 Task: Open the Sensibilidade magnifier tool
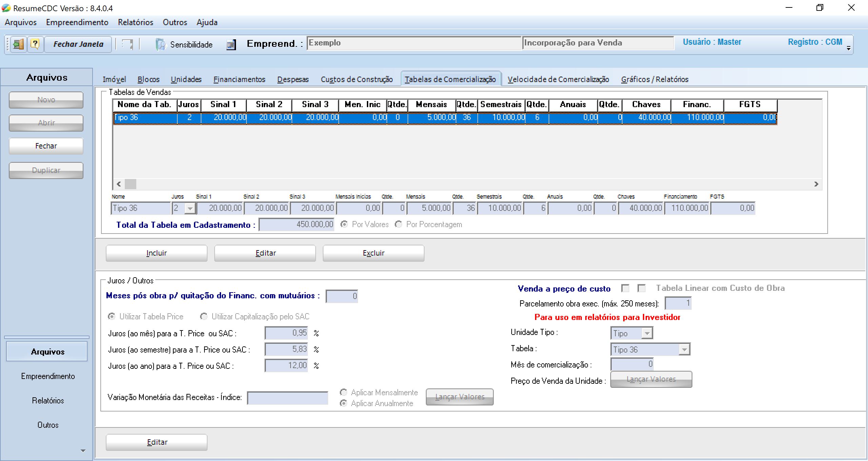[x=184, y=44]
